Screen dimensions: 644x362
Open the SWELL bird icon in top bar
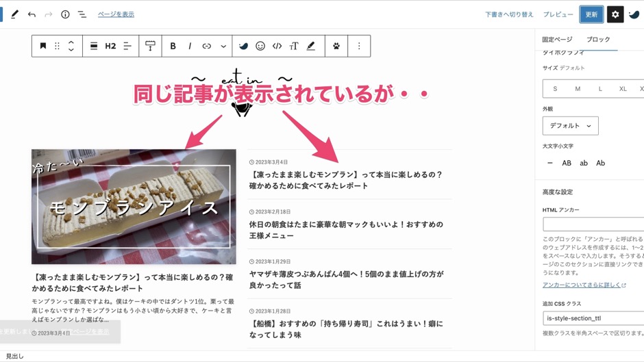tap(634, 14)
